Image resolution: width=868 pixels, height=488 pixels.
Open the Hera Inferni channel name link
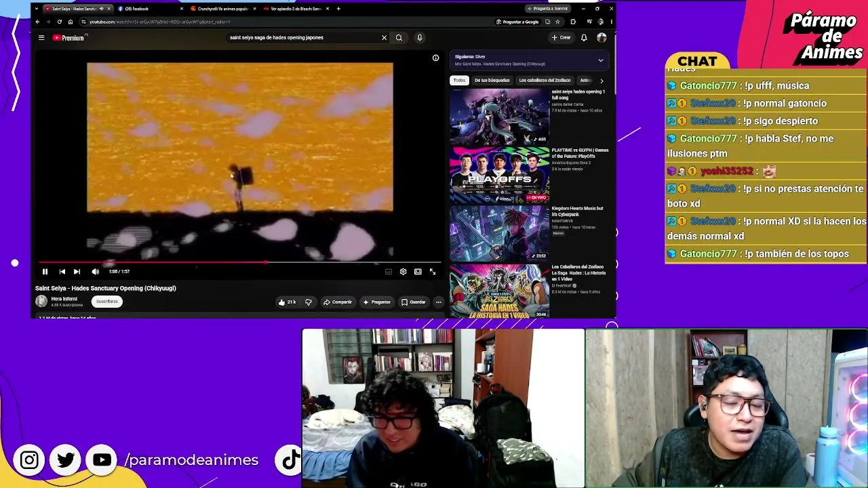click(64, 299)
